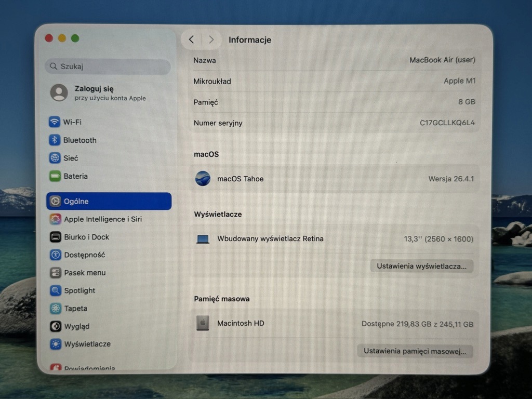Click the Mikroukład label
This screenshot has width=532, height=399.
coord(212,82)
